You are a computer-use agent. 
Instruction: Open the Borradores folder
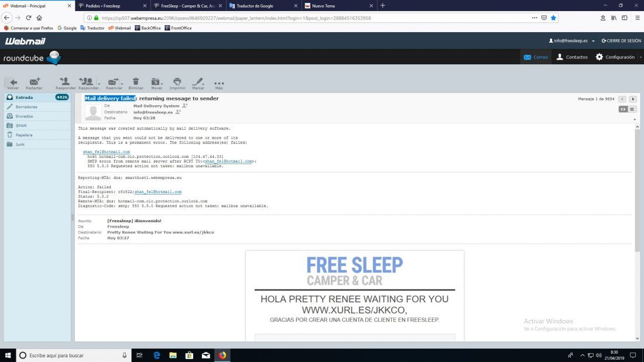(37, 106)
